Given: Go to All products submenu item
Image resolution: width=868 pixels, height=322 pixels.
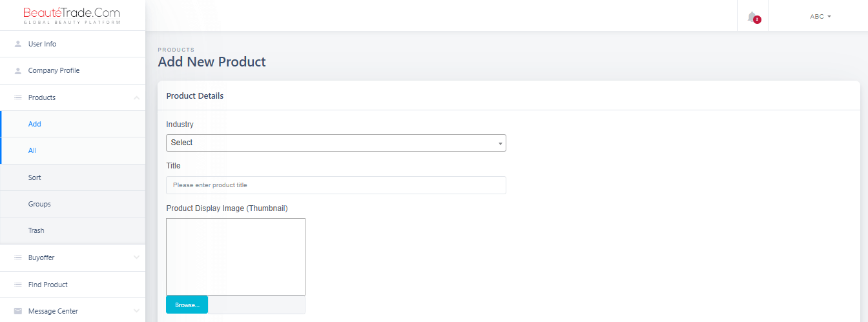Looking at the screenshot, I should tap(32, 150).
